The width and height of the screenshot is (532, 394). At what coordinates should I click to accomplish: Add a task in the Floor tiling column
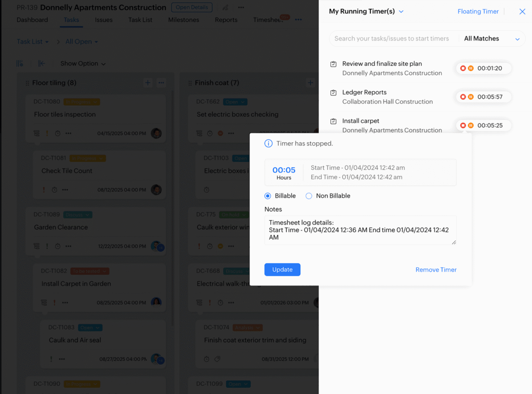click(148, 82)
